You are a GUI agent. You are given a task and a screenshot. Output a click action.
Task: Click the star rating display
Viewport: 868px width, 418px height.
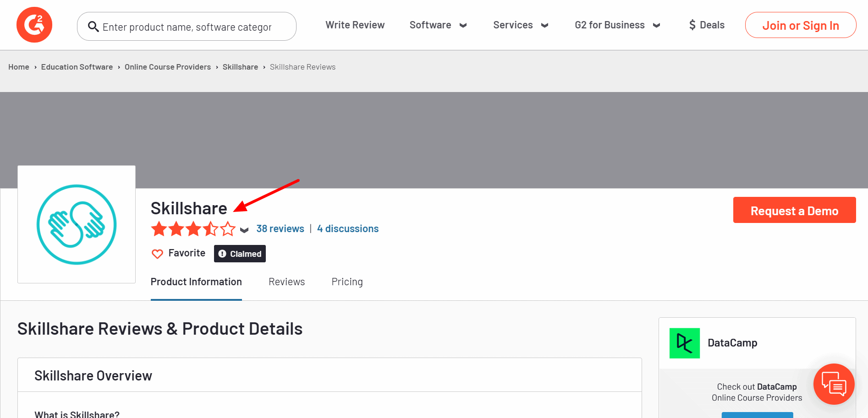pyautogui.click(x=193, y=228)
